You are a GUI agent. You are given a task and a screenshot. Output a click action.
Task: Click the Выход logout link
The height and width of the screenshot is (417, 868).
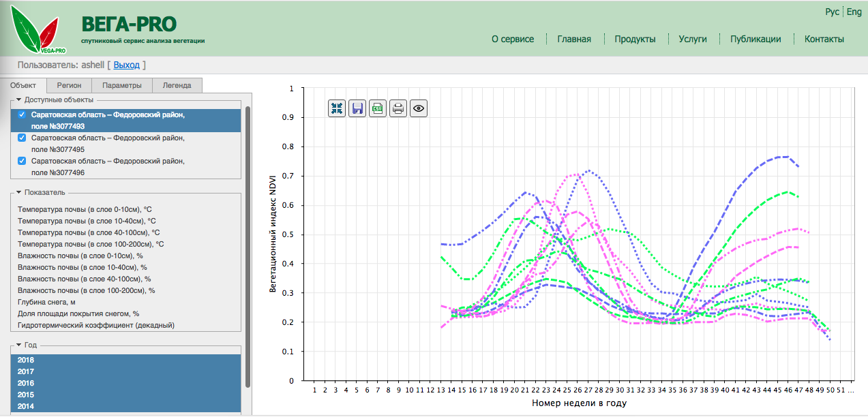(126, 65)
